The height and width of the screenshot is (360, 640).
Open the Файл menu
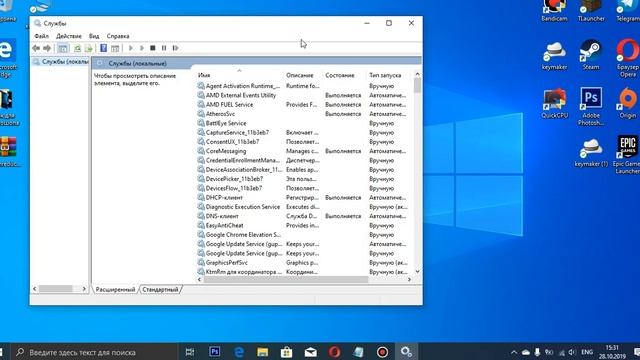(x=41, y=36)
